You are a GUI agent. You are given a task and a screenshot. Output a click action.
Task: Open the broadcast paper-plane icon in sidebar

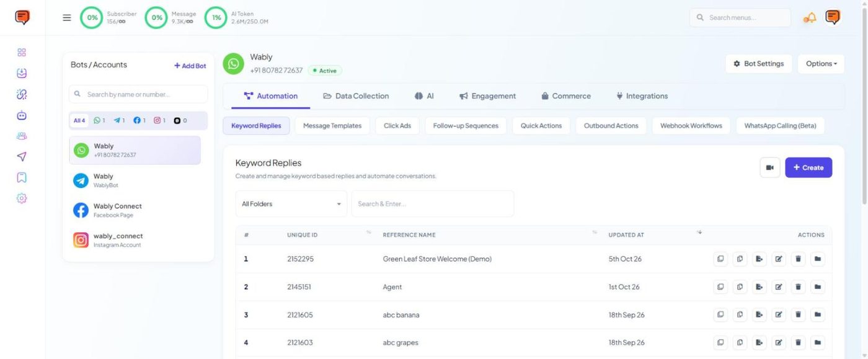coord(22,157)
